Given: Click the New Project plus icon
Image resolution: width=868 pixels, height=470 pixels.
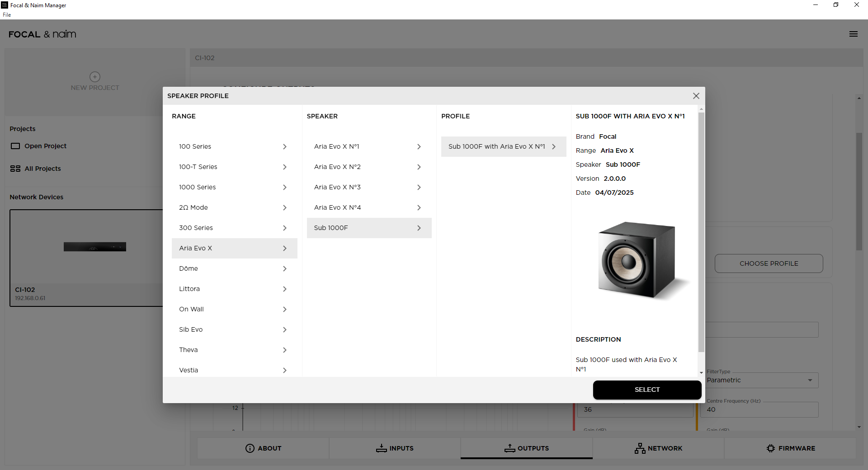Looking at the screenshot, I should click(95, 77).
